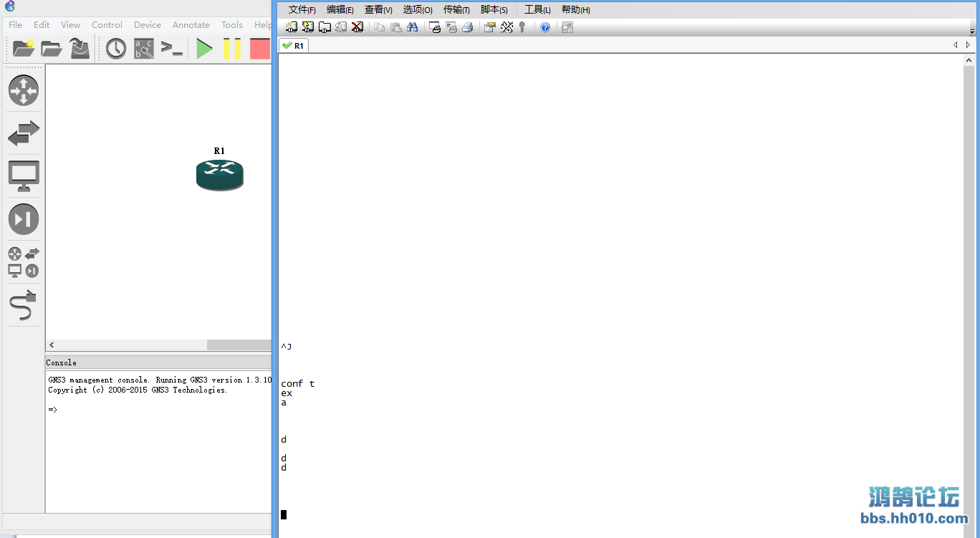This screenshot has height=538, width=980.
Task: Open GNS3 snapshots clock icon
Action: point(116,49)
